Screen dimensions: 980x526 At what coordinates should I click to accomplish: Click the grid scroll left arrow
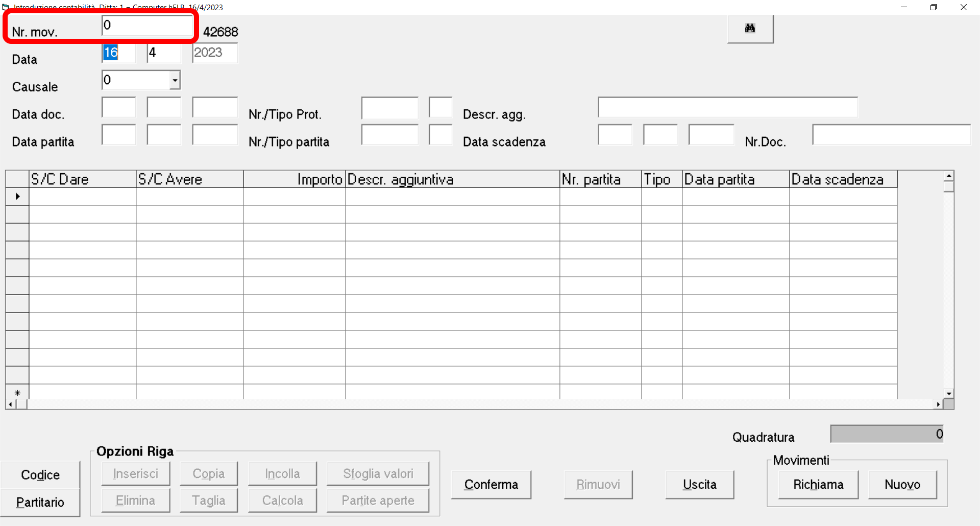[11, 404]
